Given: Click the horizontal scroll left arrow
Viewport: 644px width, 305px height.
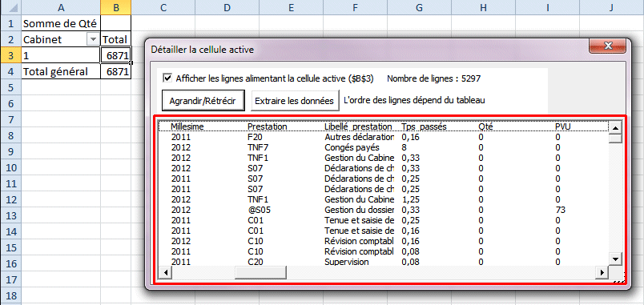Looking at the screenshot, I should (x=165, y=272).
